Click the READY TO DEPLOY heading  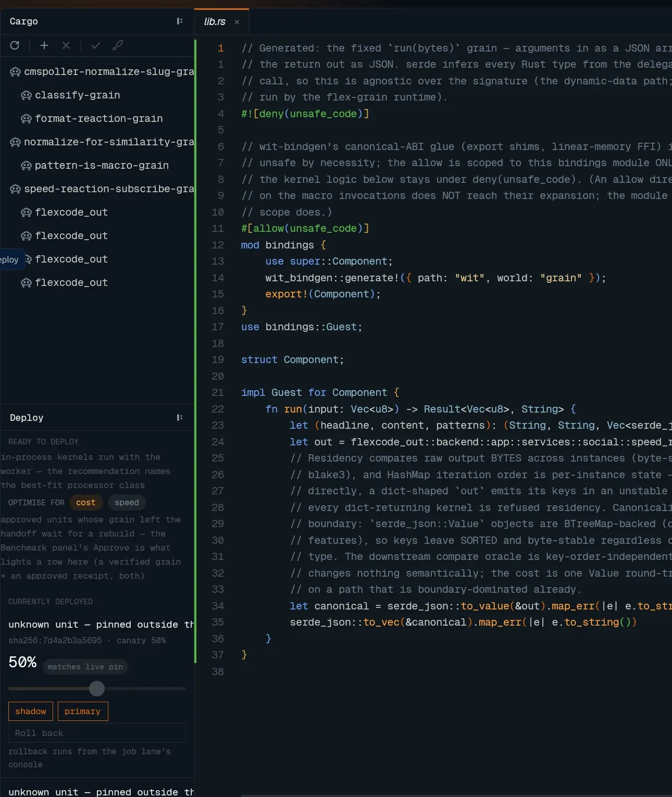[43, 442]
